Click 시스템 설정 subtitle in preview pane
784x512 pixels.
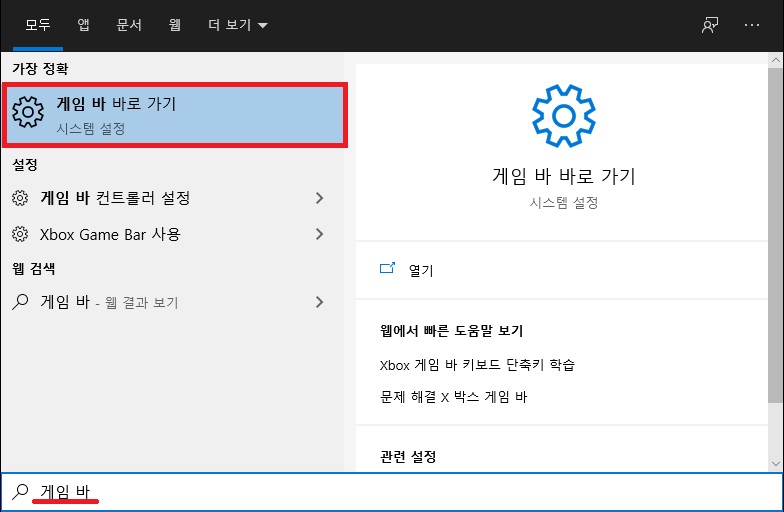[x=564, y=202]
